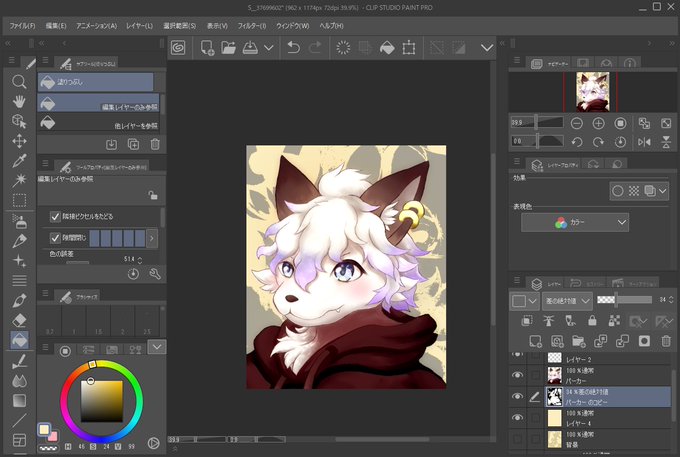Expand color panel dropdown chevron
The image size is (680, 457).
tap(157, 347)
